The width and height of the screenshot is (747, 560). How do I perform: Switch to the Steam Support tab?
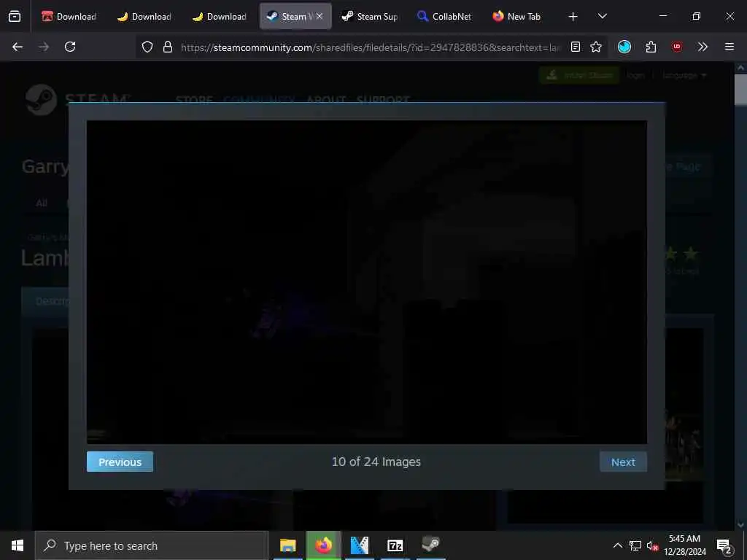(370, 16)
